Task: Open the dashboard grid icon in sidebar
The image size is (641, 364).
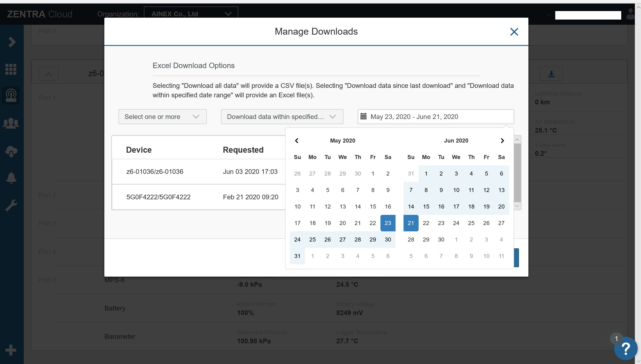Action: coord(11,69)
